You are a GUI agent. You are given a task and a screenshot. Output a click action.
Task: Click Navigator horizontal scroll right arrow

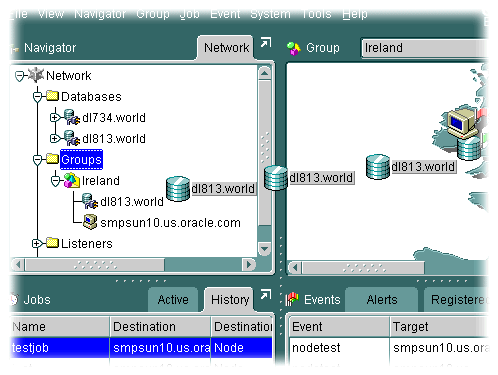tap(248, 265)
